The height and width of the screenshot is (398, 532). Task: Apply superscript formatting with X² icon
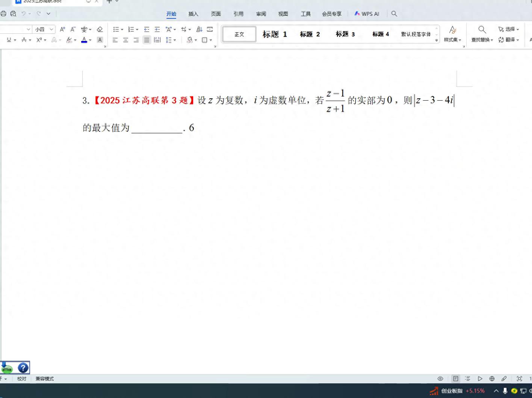38,39
